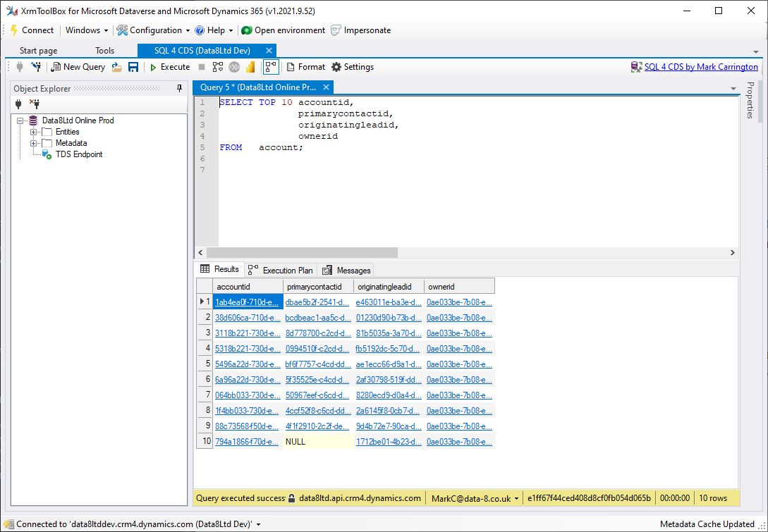
Task: Execute the current SQL query
Action: click(x=169, y=66)
